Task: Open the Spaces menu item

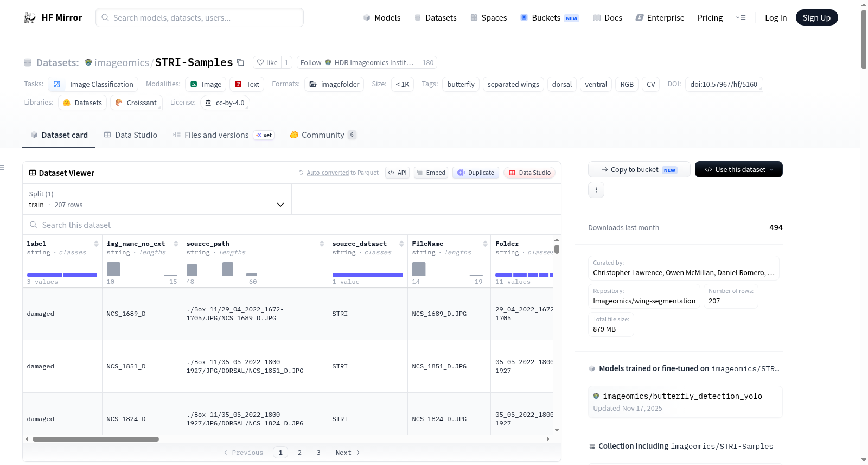Action: pyautogui.click(x=489, y=18)
